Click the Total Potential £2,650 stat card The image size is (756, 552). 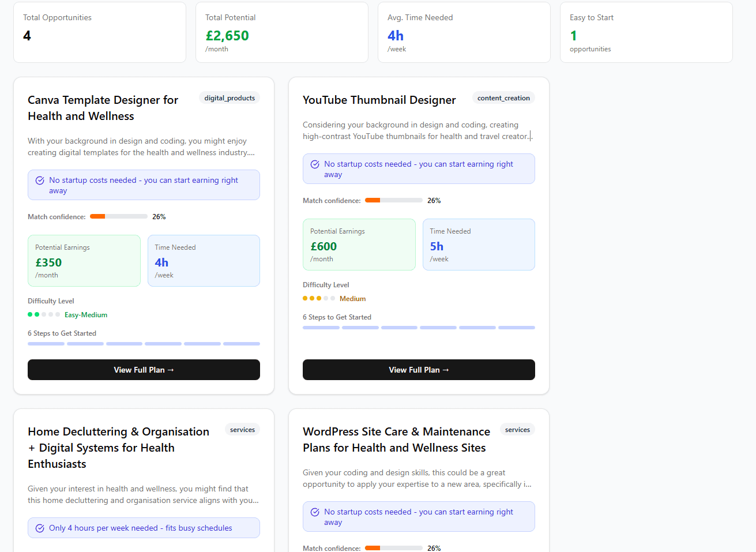coord(282,32)
